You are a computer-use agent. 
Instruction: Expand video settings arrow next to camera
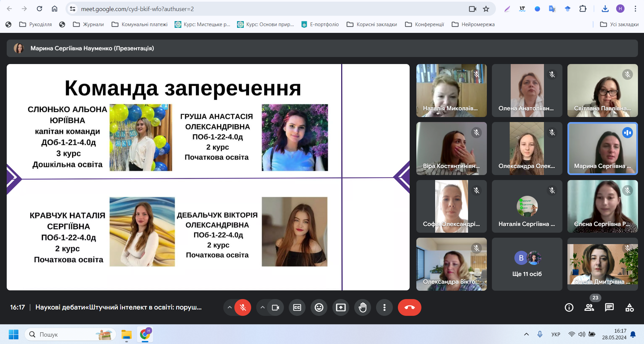coord(263,307)
